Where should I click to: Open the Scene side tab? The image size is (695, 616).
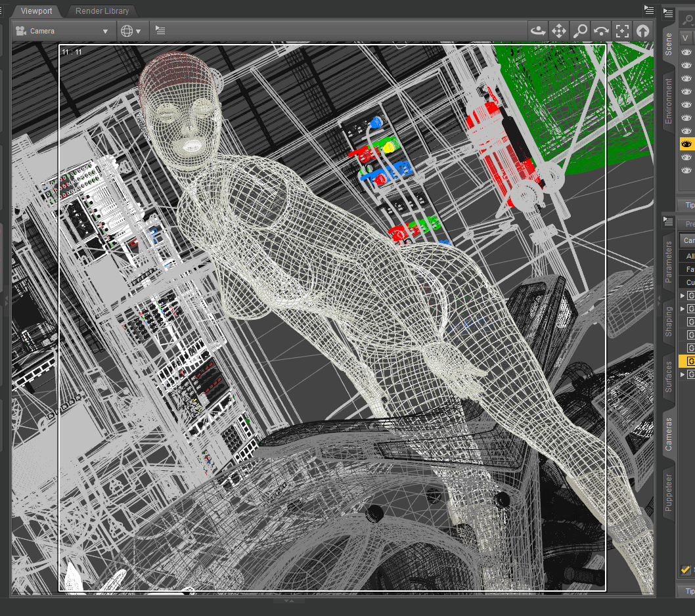[x=669, y=44]
